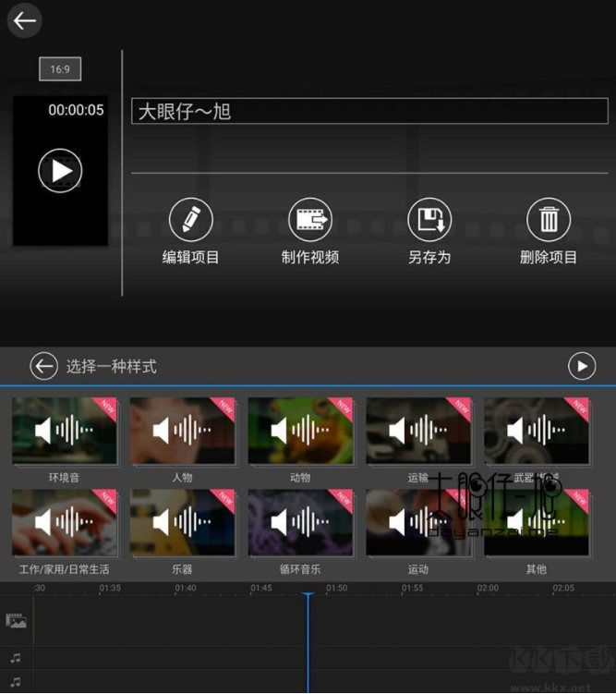Click the 01:35 mark on timeline ruler
This screenshot has height=694, width=616.
[x=110, y=588]
